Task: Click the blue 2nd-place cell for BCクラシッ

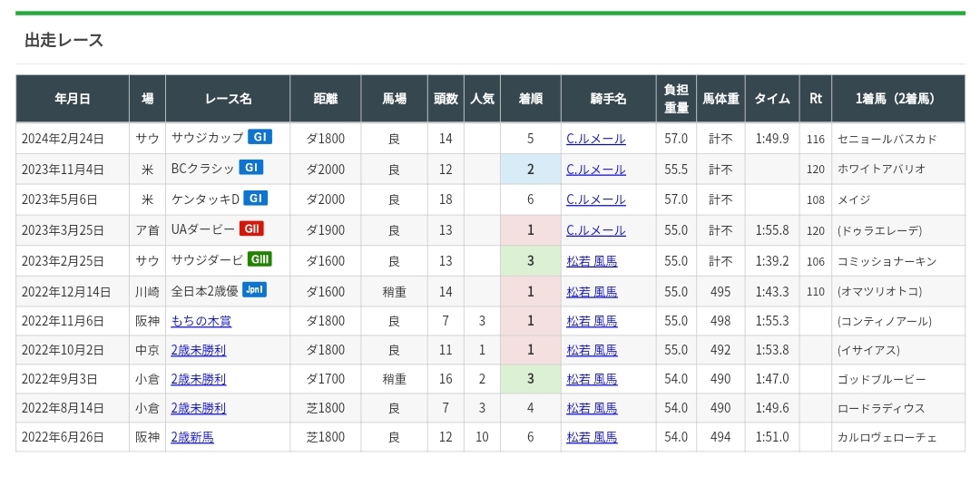Action: [530, 169]
